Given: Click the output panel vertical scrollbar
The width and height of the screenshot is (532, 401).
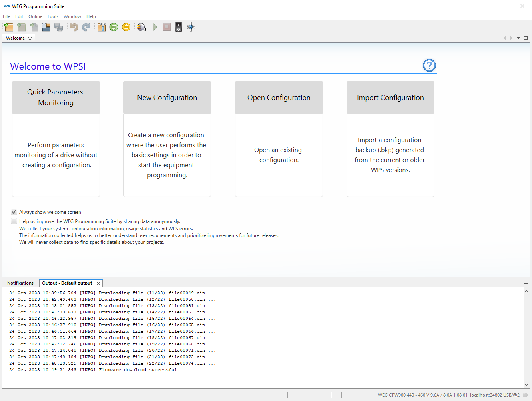Looking at the screenshot, I should 526,337.
